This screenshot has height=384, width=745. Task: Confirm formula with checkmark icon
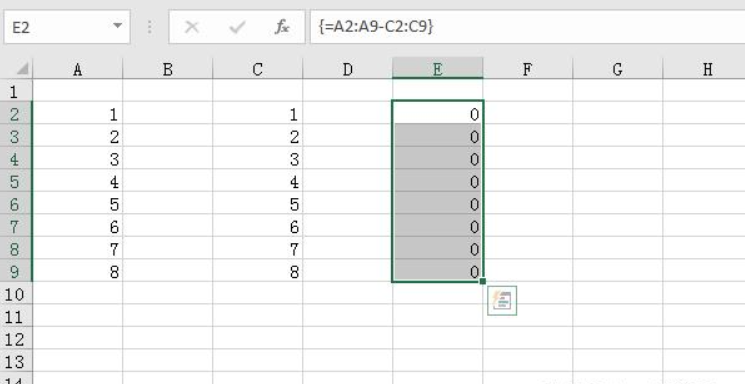click(237, 27)
